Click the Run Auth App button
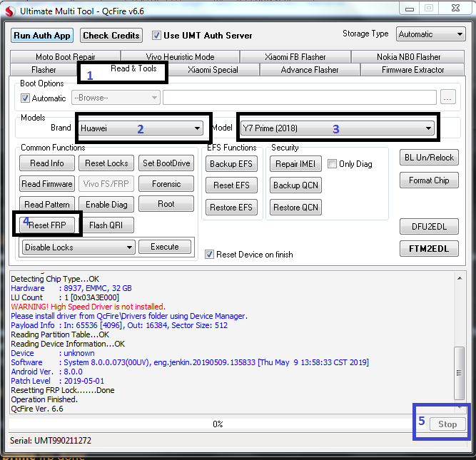This screenshot has width=476, height=460. pyautogui.click(x=42, y=36)
